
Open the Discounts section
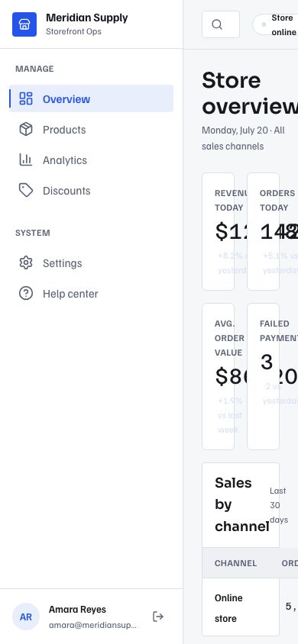point(91,190)
